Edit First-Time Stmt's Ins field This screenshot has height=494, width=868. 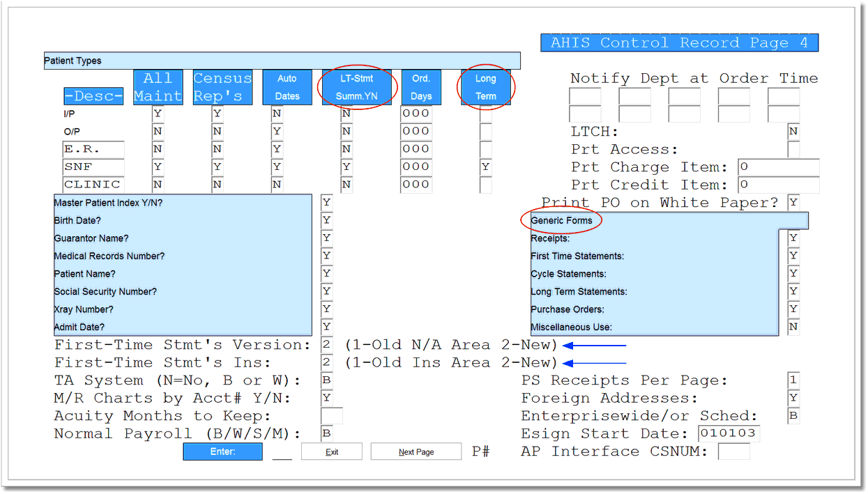coord(326,362)
